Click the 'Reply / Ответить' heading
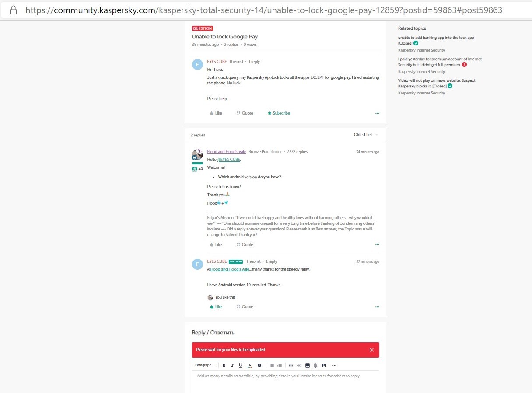 click(x=213, y=333)
